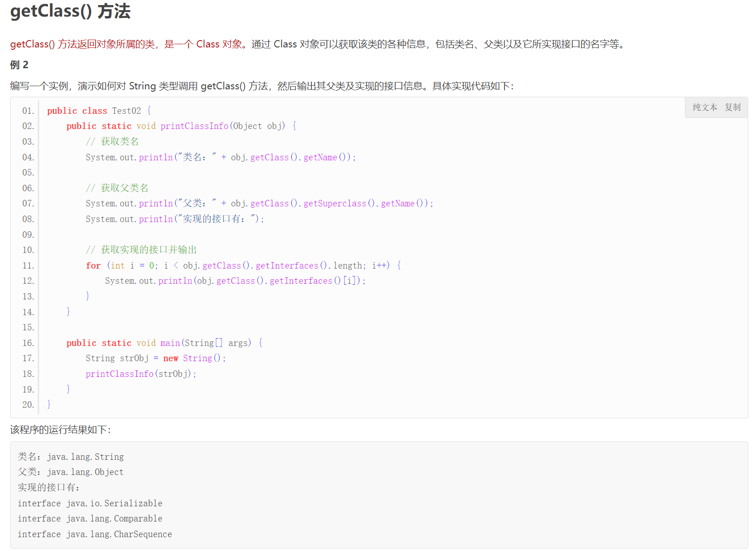The height and width of the screenshot is (551, 756).
Task: Click output line 'interface java.lang.CharSequence'
Action: point(95,534)
